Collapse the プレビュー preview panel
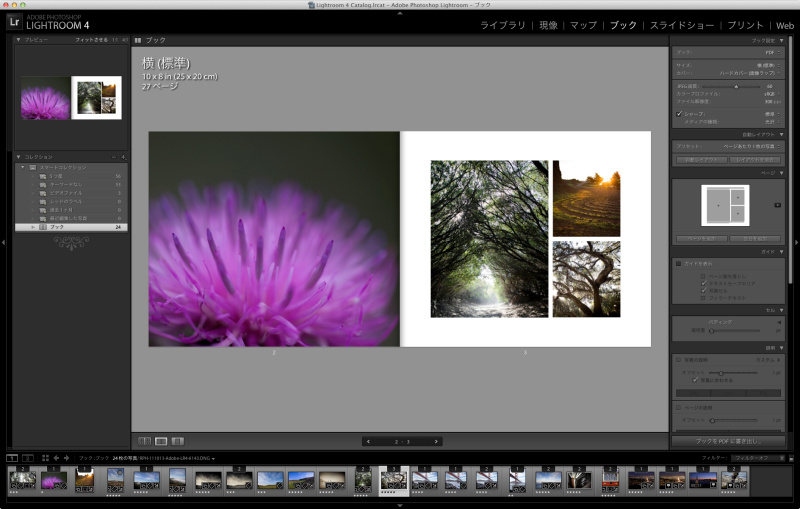 [18, 40]
